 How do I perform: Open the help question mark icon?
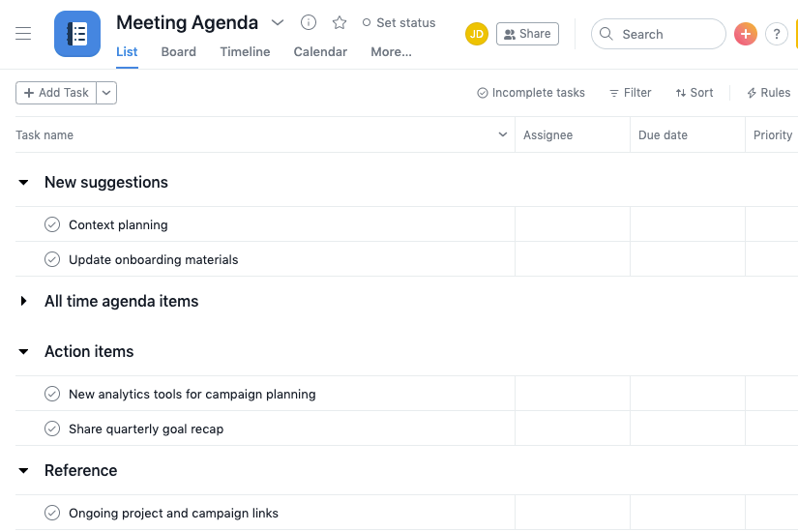[x=776, y=34]
